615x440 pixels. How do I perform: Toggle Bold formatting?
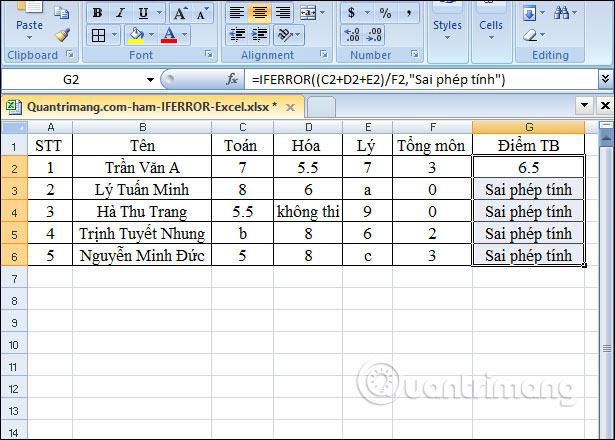[98, 13]
